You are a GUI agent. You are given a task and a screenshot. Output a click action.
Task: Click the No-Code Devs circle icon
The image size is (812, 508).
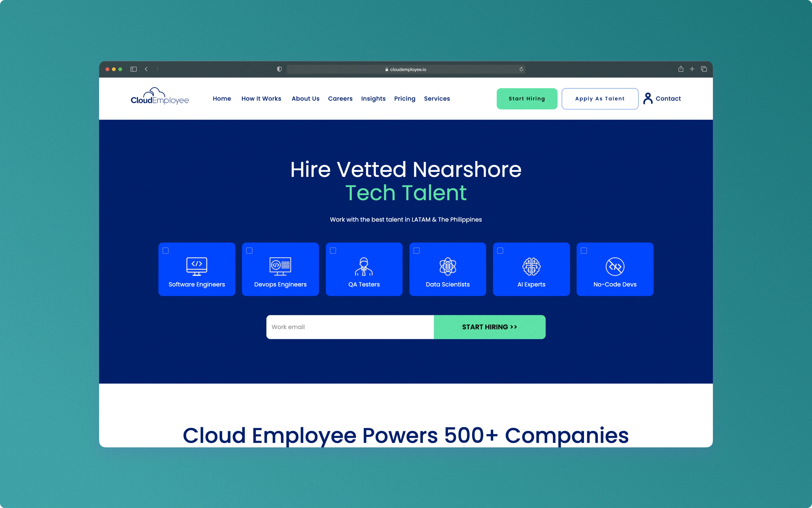(615, 266)
